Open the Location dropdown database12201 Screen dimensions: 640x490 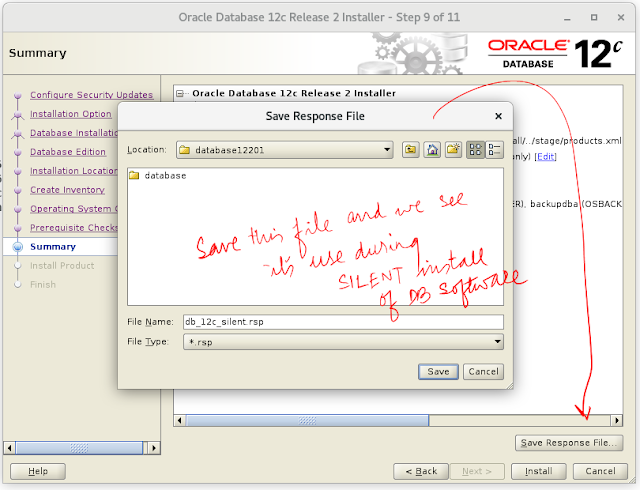285,150
